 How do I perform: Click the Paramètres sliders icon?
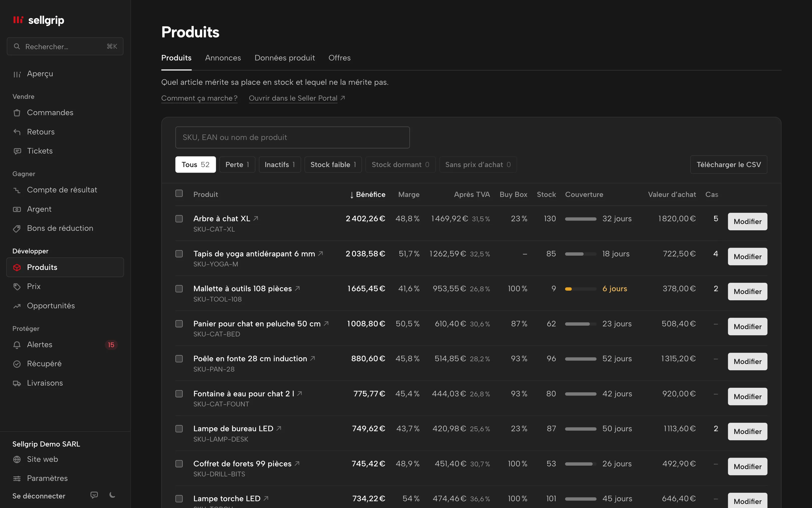click(17, 478)
